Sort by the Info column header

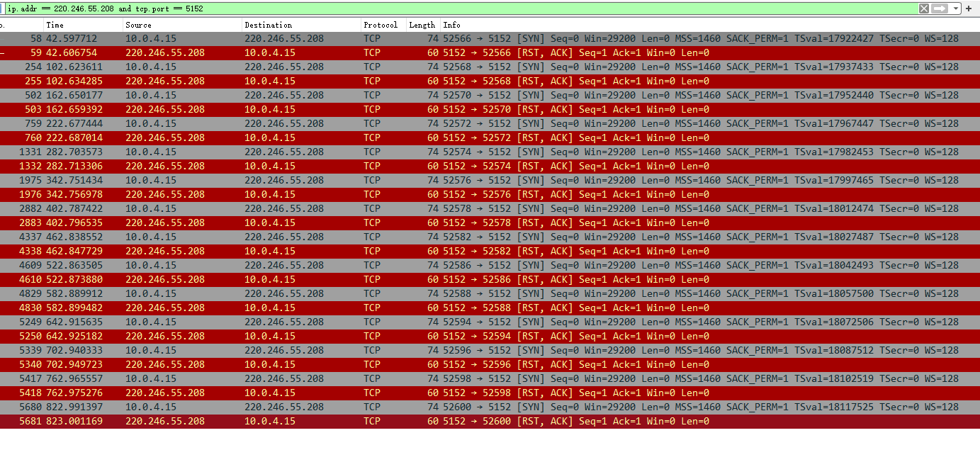pos(710,25)
